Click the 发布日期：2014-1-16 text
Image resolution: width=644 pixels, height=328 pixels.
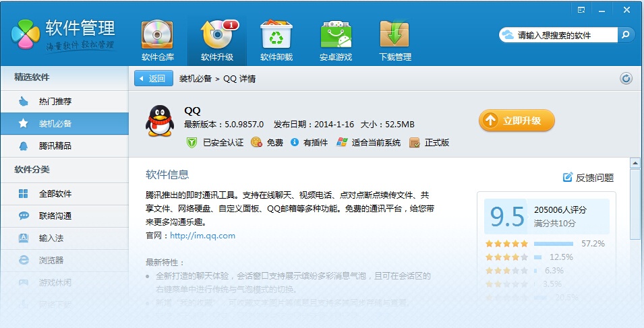[314, 124]
